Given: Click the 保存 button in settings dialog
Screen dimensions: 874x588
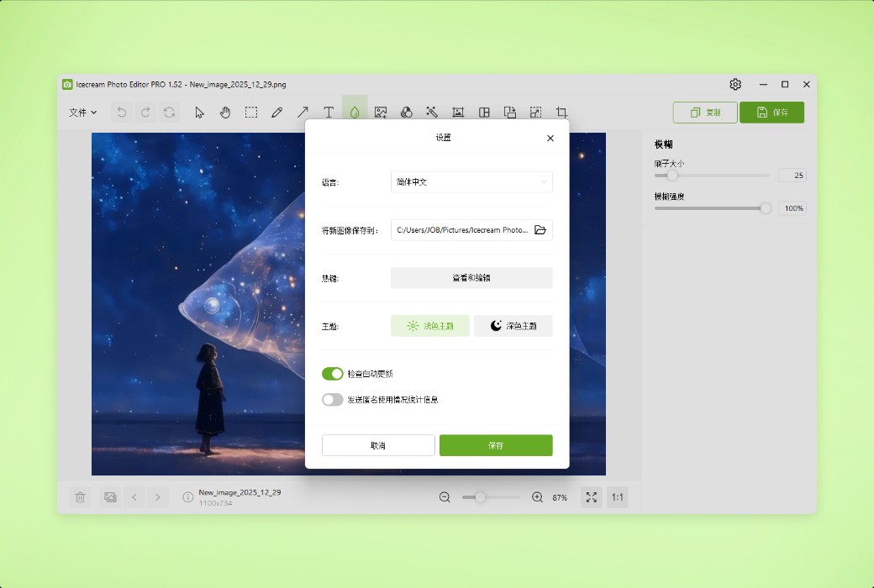Looking at the screenshot, I should (x=495, y=445).
